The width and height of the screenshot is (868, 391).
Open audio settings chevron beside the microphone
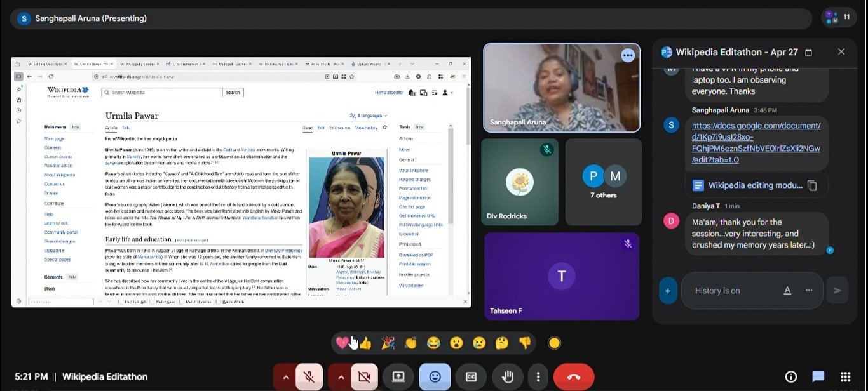[285, 377]
